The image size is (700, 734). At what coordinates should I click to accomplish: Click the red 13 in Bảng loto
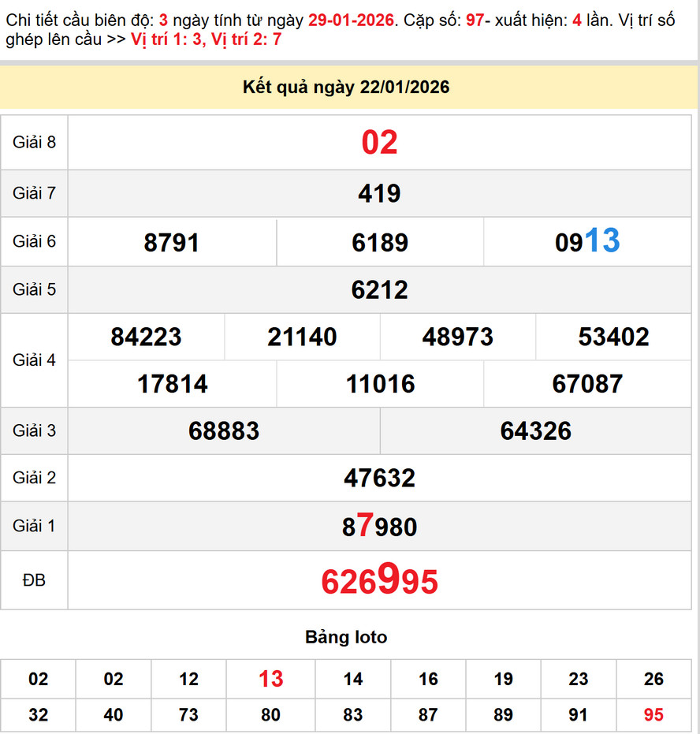click(270, 679)
